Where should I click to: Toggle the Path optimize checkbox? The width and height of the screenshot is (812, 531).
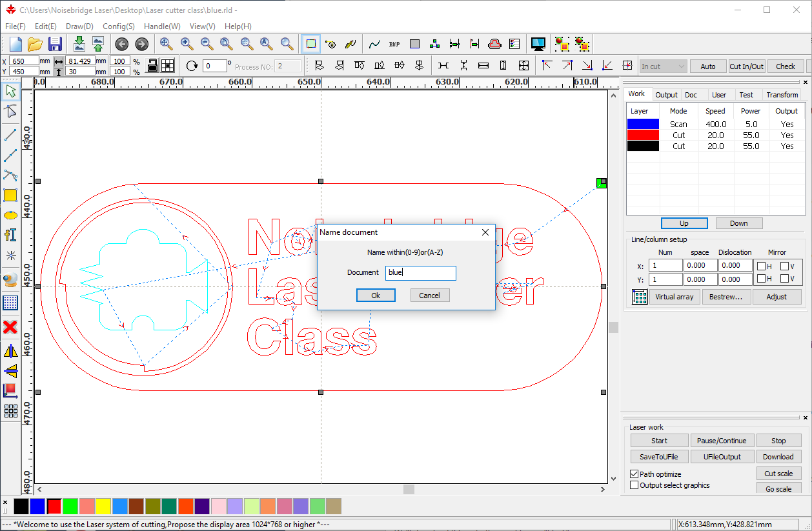(634, 474)
